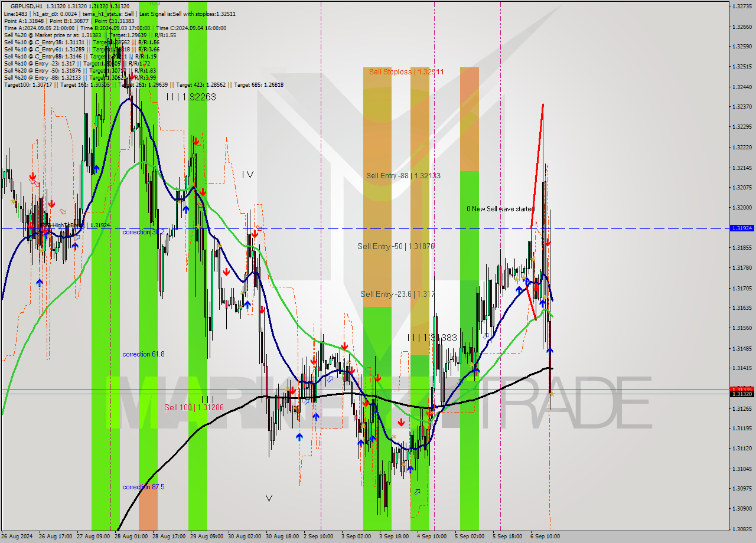Click the 1.31855 price axis label

(741, 247)
